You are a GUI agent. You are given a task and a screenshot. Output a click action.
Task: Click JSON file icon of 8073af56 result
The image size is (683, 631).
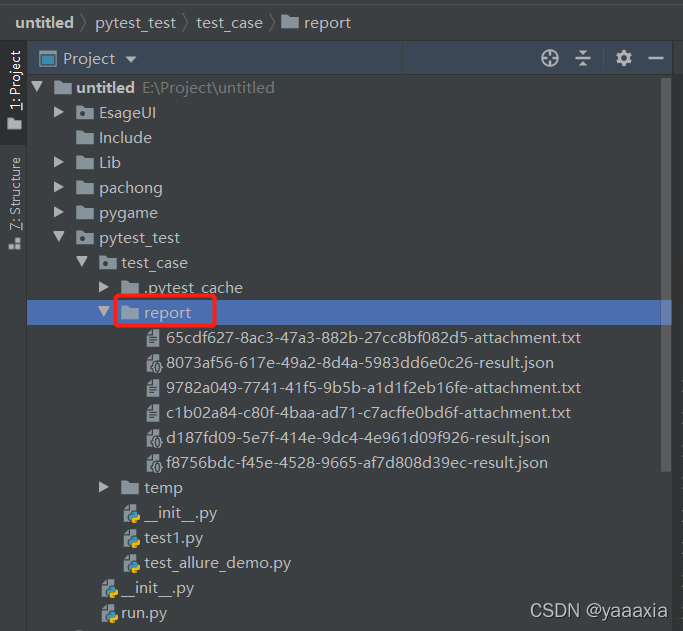[154, 363]
